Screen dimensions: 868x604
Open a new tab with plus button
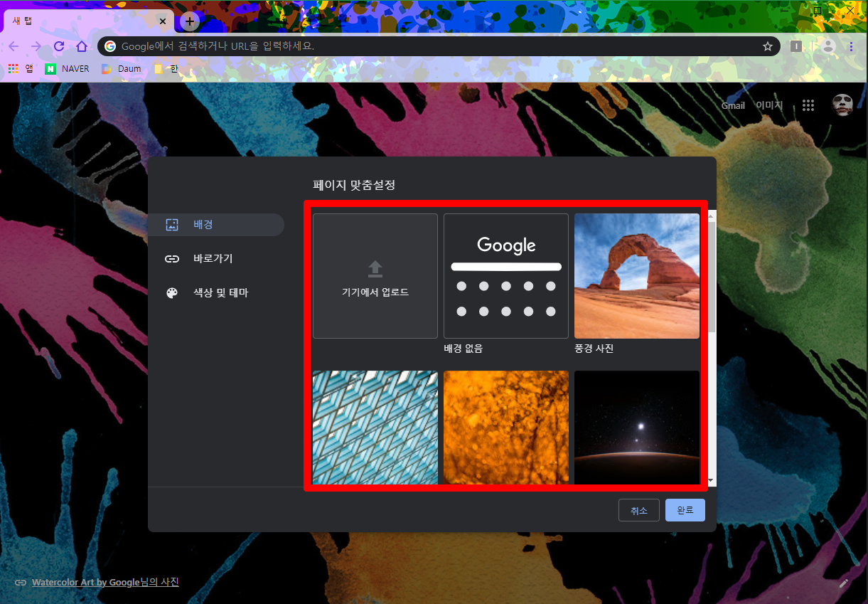tap(189, 21)
